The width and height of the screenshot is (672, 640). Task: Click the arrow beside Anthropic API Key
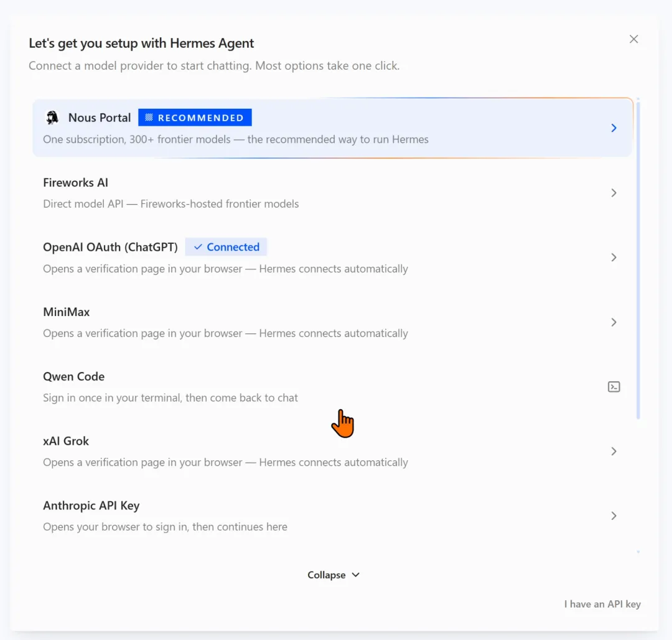[614, 516]
